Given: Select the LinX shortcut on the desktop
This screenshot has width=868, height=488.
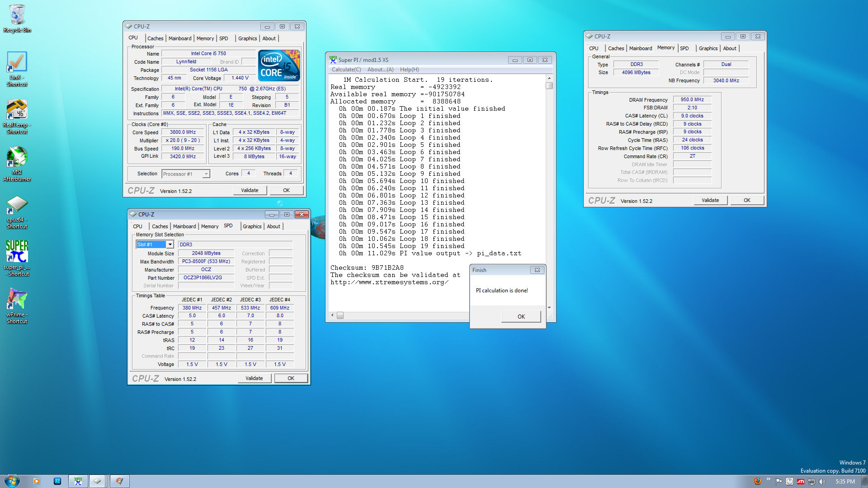Looking at the screenshot, I should 17,69.
